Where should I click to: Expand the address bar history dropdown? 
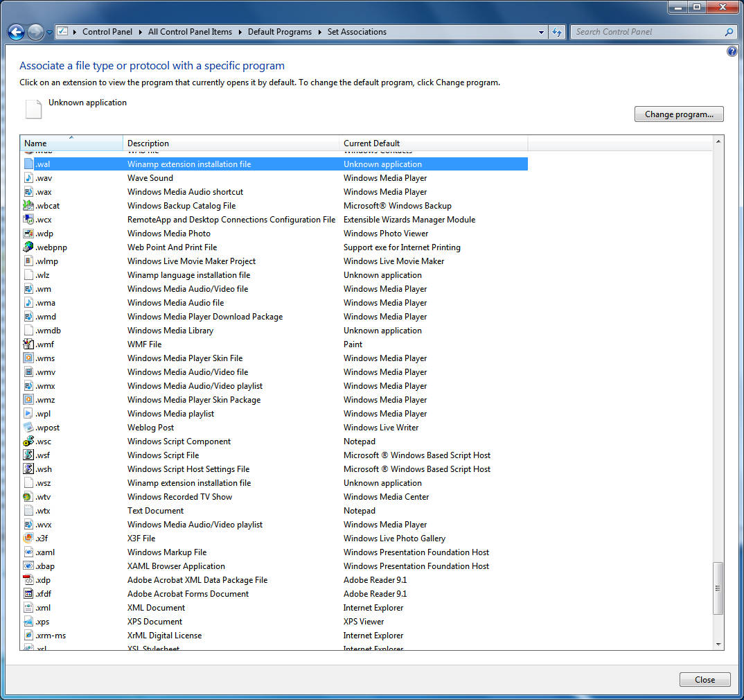(x=541, y=33)
